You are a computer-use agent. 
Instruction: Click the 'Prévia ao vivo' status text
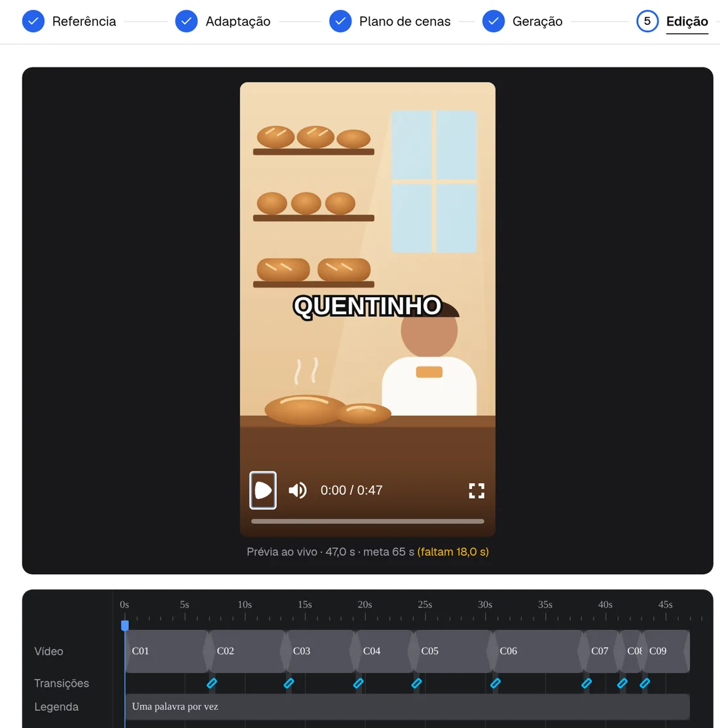(281, 552)
